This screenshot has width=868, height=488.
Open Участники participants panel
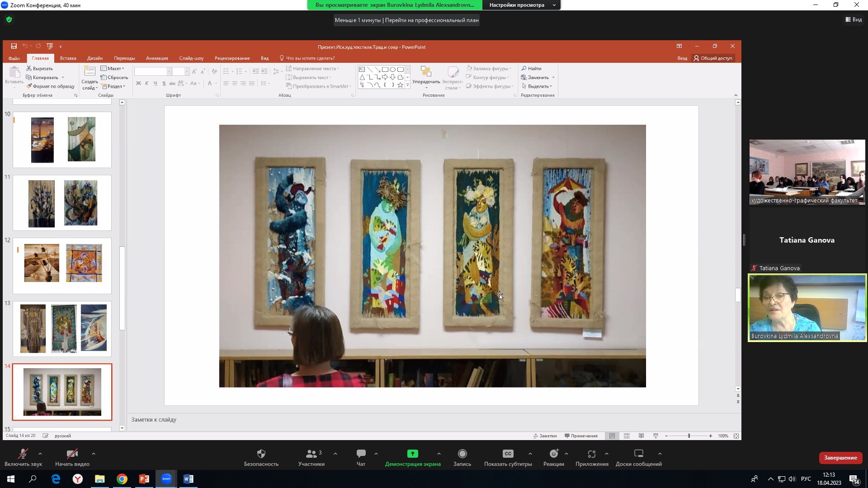(311, 454)
